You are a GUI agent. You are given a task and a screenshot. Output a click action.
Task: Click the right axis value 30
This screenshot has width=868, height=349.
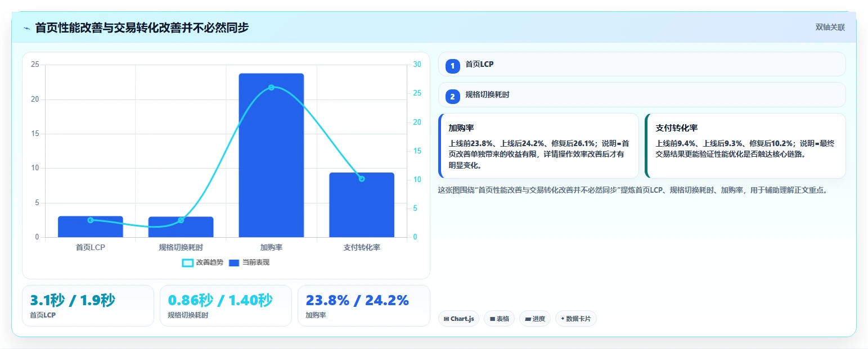click(417, 64)
